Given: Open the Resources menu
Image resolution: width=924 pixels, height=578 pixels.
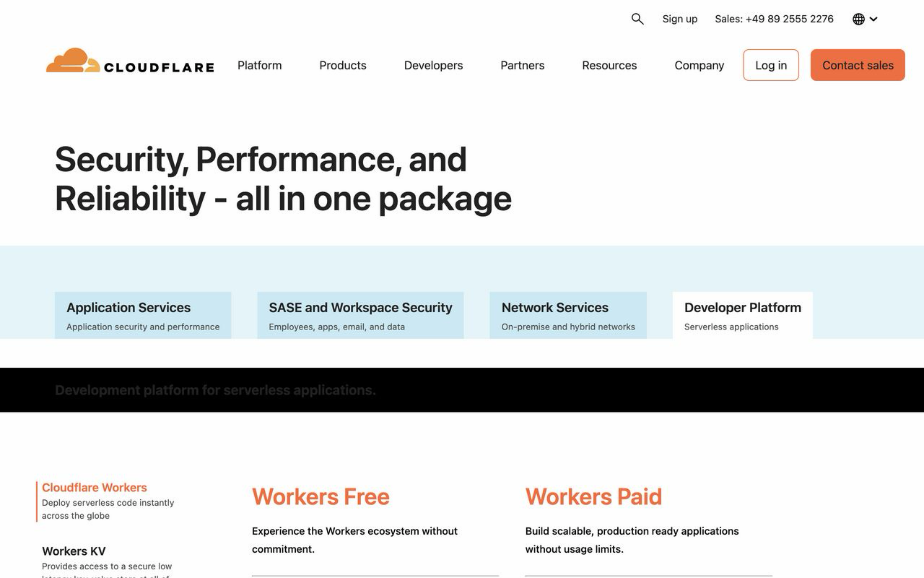Looking at the screenshot, I should click(x=609, y=65).
